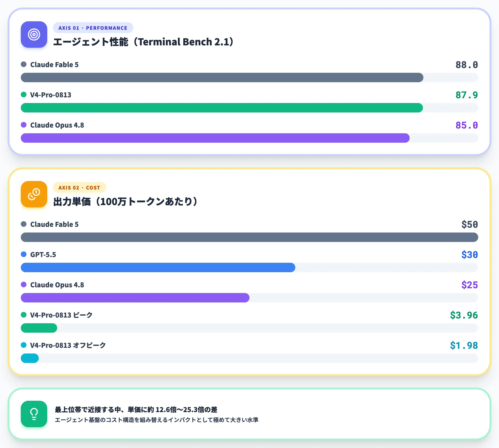This screenshot has height=448, width=499.
Task: Click the purple dot beside Claude Opus 4.8 score
Action: (x=24, y=125)
